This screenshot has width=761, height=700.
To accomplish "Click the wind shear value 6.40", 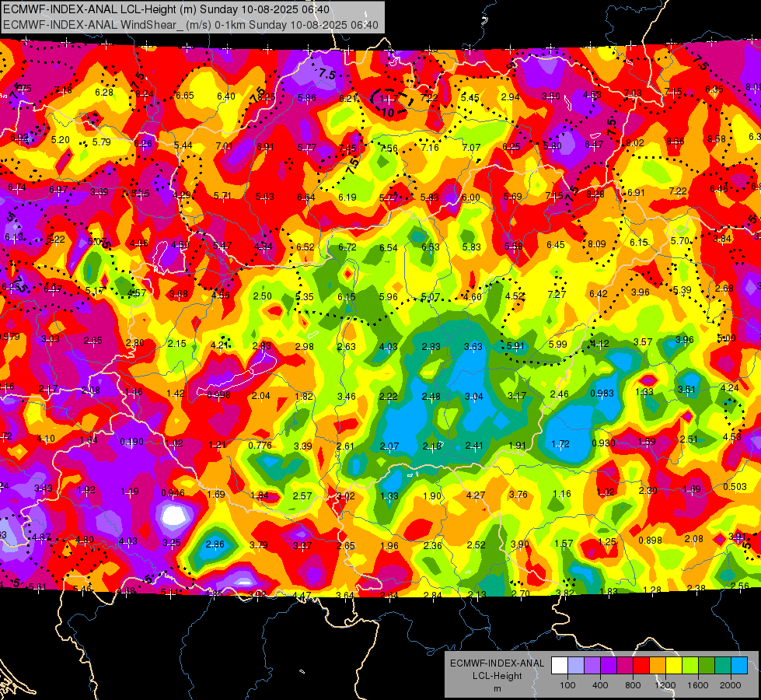I will click(226, 96).
